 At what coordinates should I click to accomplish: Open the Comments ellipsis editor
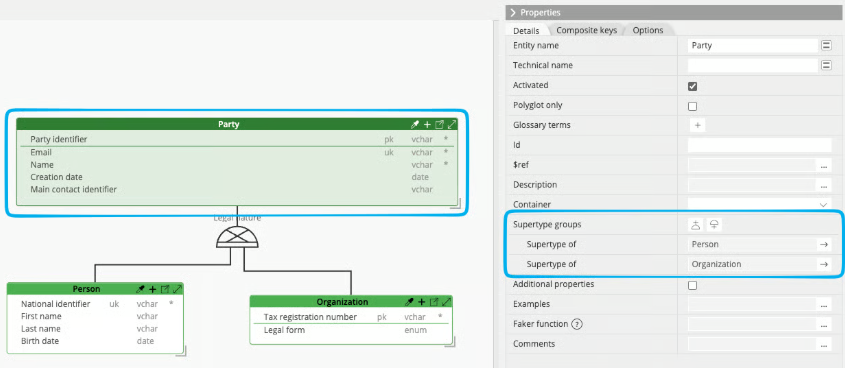(x=824, y=345)
